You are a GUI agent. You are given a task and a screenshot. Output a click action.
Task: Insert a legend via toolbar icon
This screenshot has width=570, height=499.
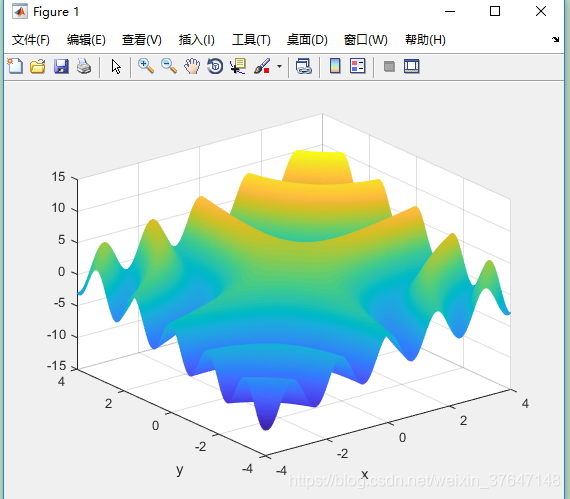358,67
